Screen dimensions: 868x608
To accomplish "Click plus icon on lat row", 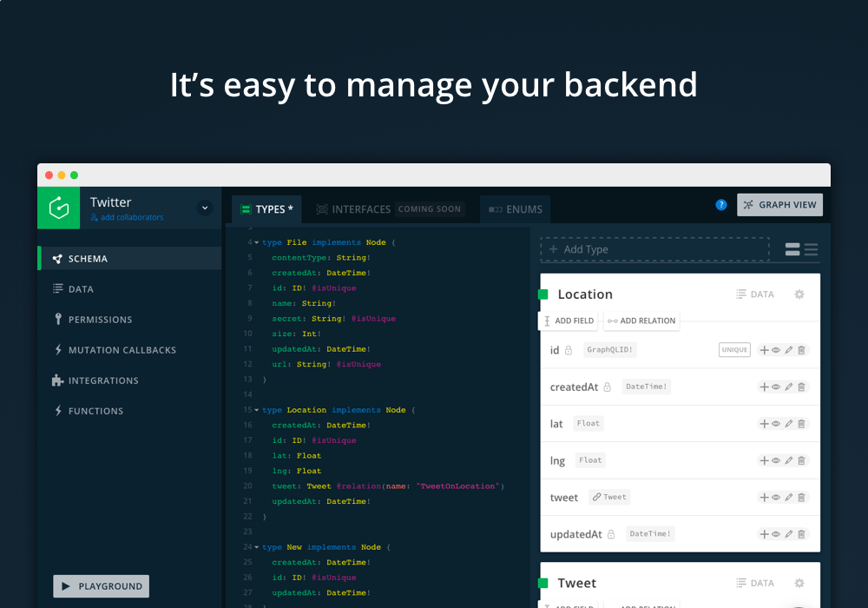I will point(765,424).
